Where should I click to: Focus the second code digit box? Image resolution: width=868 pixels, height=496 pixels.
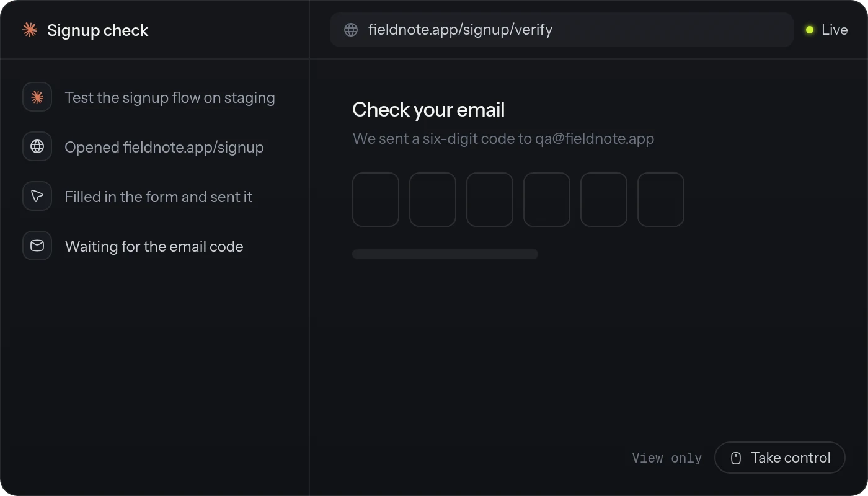(x=433, y=200)
